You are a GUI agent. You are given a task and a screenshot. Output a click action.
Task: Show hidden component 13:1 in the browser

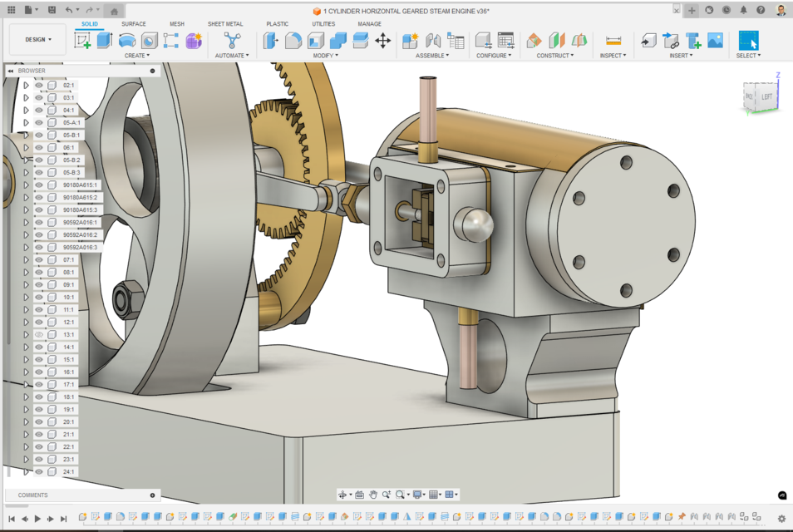click(x=38, y=334)
